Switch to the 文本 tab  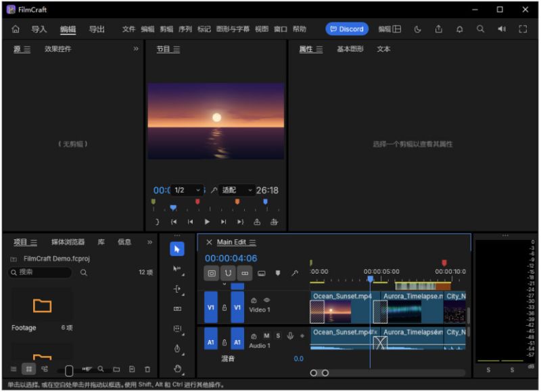coord(383,49)
